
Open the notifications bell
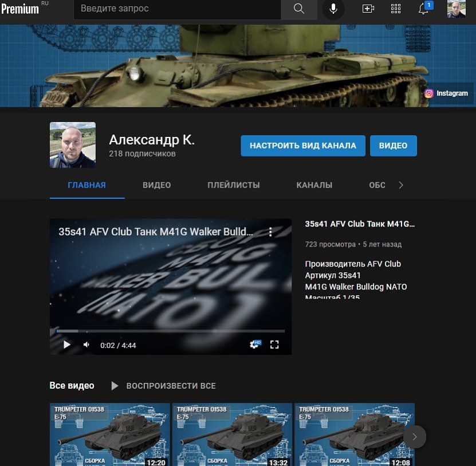click(x=424, y=9)
